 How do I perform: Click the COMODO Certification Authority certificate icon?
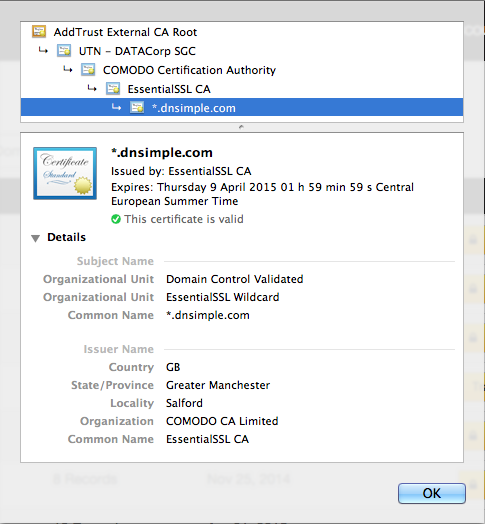(88, 70)
